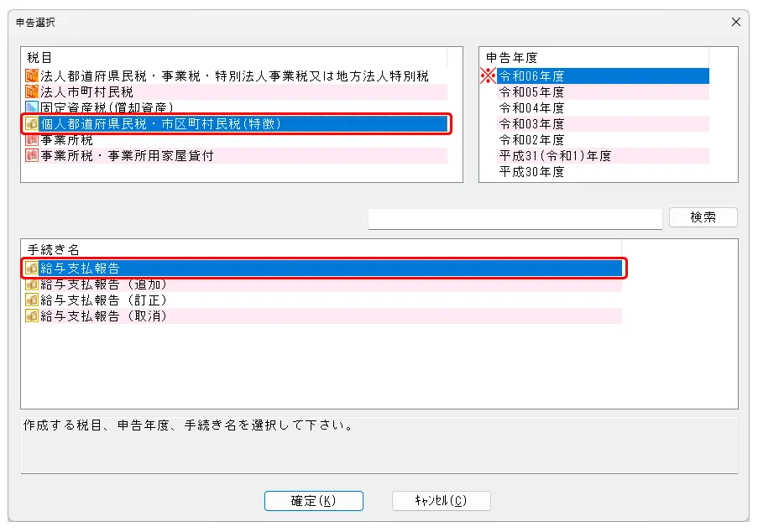The image size is (758, 532).
Task: Click the 法人市町村民税 row icon
Action: point(33,92)
